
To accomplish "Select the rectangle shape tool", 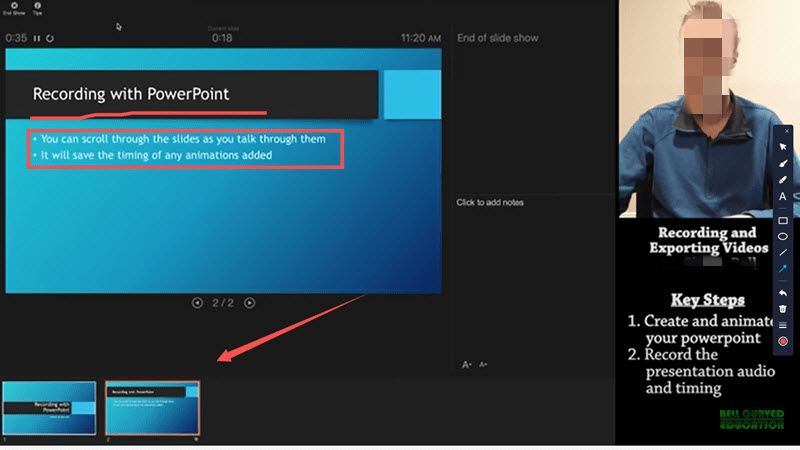I will click(783, 220).
